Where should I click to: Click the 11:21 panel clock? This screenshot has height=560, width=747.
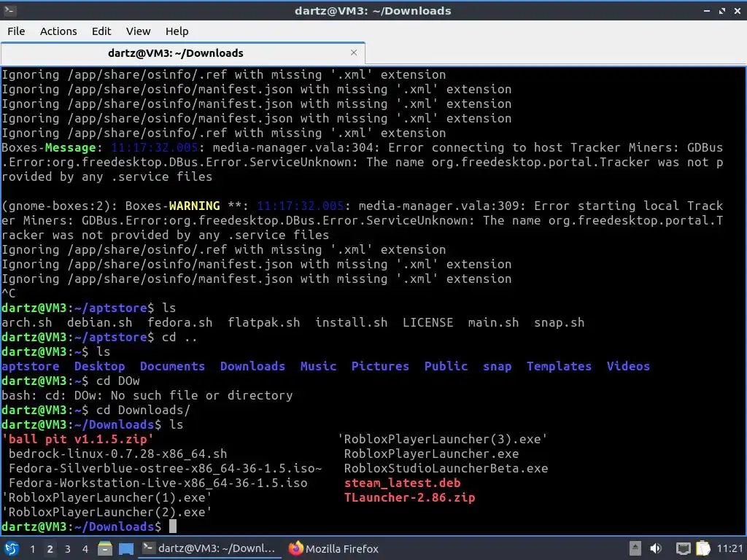coord(729,548)
